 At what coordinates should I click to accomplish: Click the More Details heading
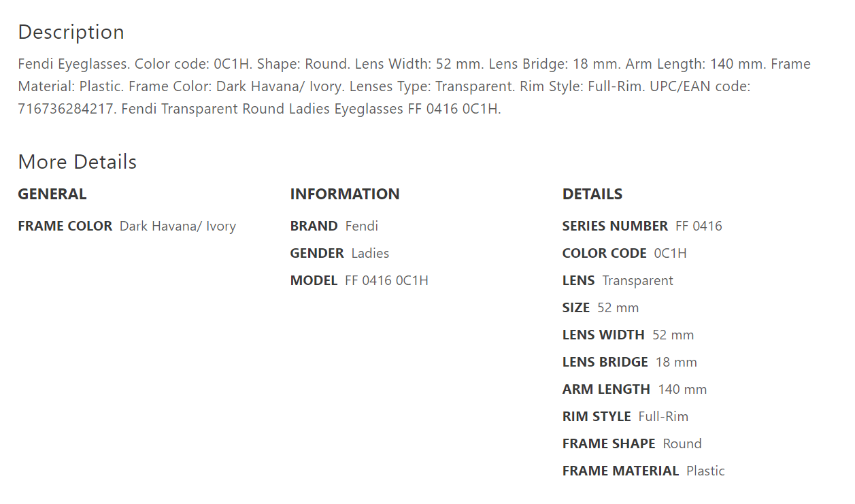tap(77, 162)
